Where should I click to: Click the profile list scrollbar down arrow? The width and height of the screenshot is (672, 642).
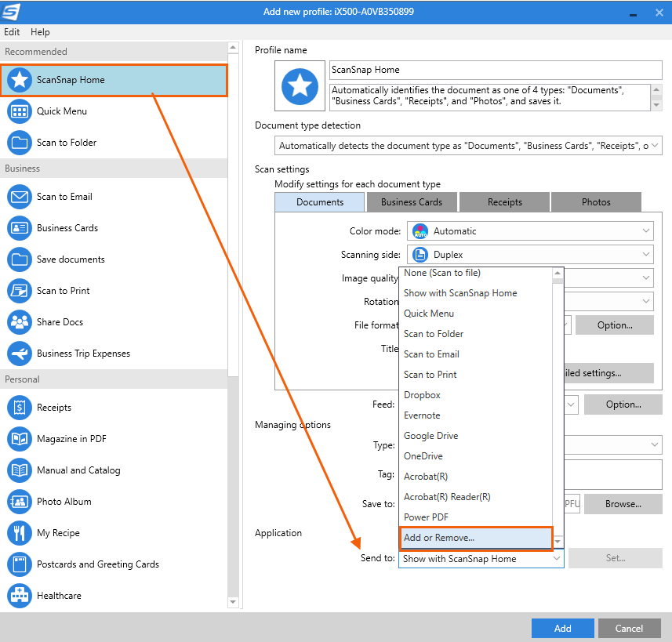(x=233, y=602)
